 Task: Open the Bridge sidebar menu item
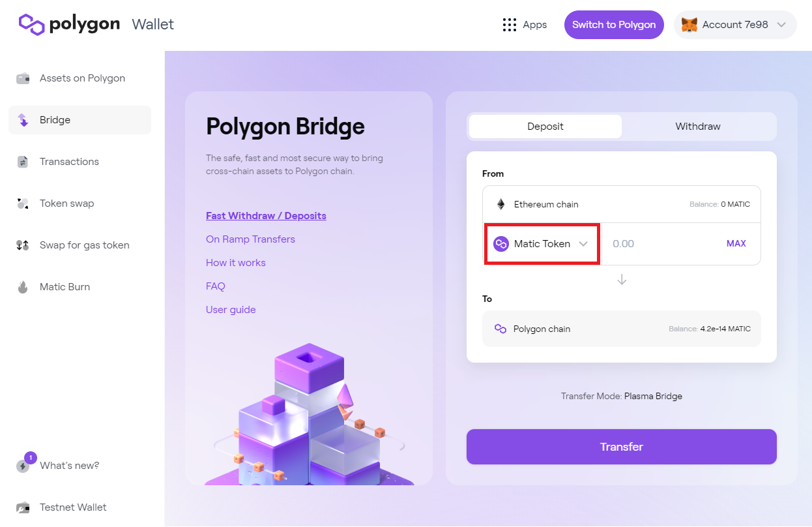(x=80, y=120)
